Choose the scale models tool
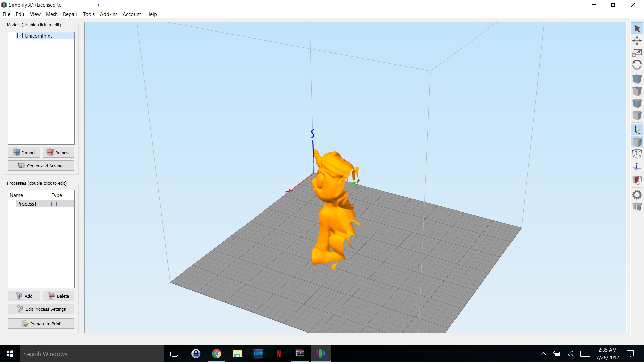644x362 pixels. pyautogui.click(x=637, y=53)
